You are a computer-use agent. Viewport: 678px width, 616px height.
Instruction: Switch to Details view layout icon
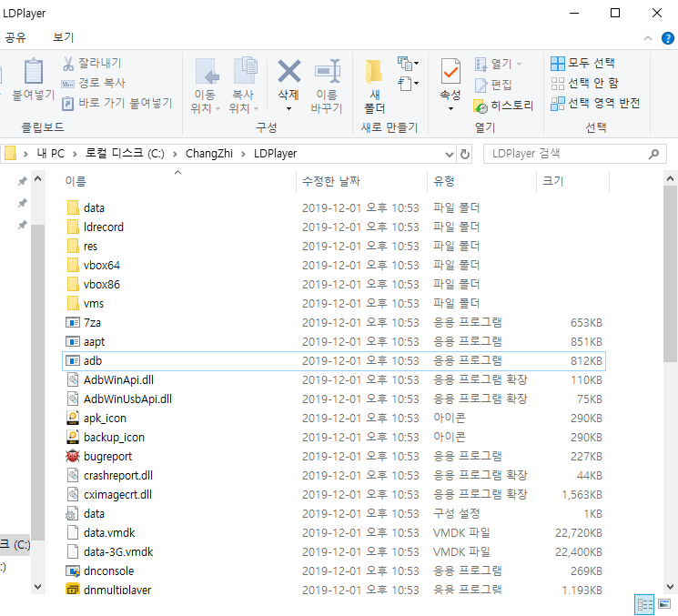[x=644, y=605]
